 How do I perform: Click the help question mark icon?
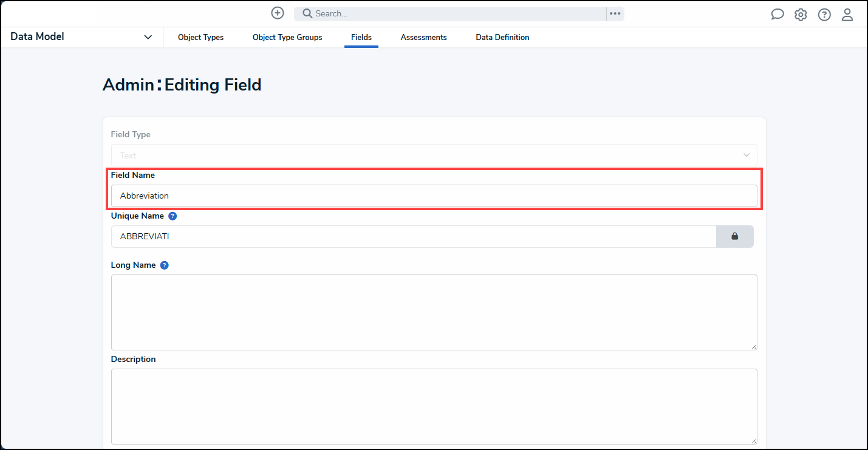pyautogui.click(x=824, y=14)
